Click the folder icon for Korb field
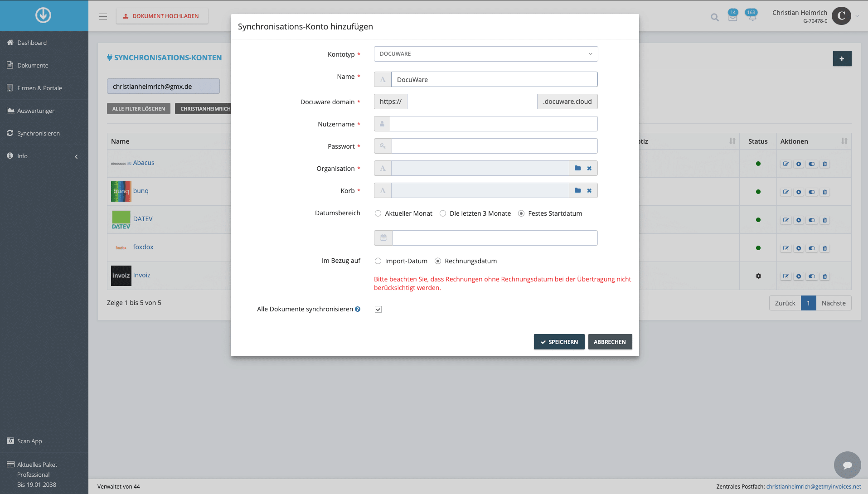This screenshot has width=868, height=494. point(578,190)
